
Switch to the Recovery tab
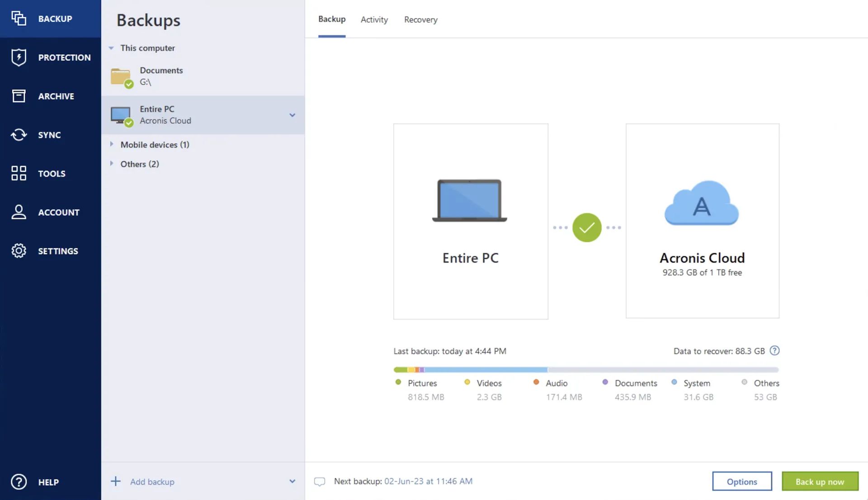(421, 19)
